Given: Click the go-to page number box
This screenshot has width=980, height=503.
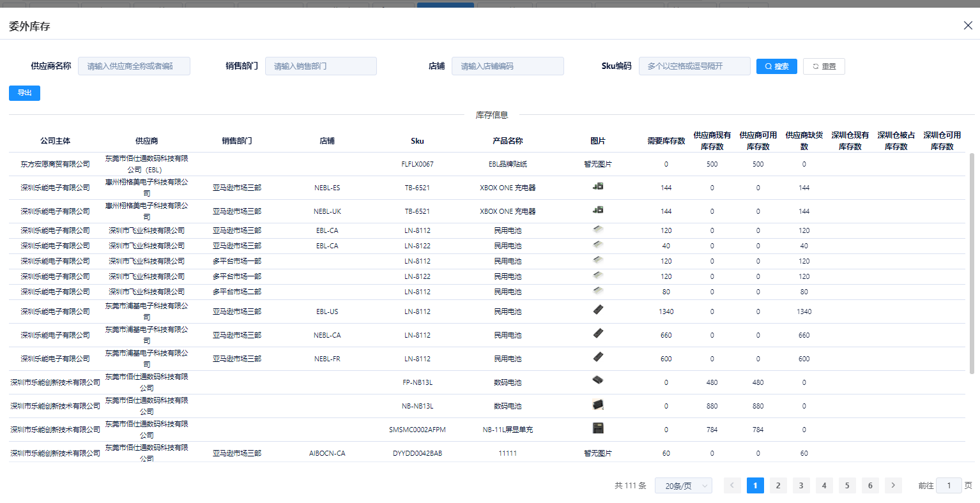Looking at the screenshot, I should 949,486.
